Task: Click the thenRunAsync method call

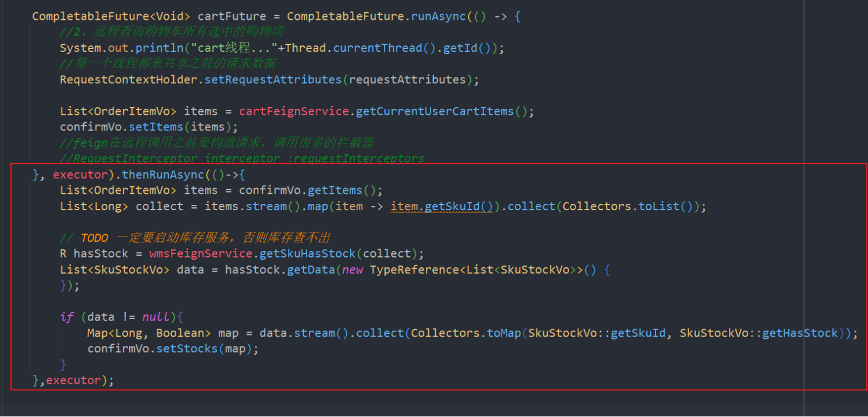Action: click(163, 174)
